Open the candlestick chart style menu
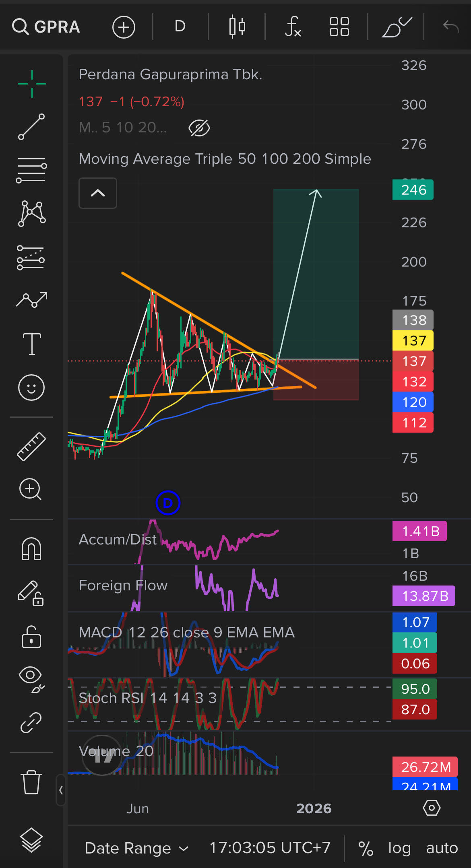Screen dimensions: 471x868 pos(237,27)
